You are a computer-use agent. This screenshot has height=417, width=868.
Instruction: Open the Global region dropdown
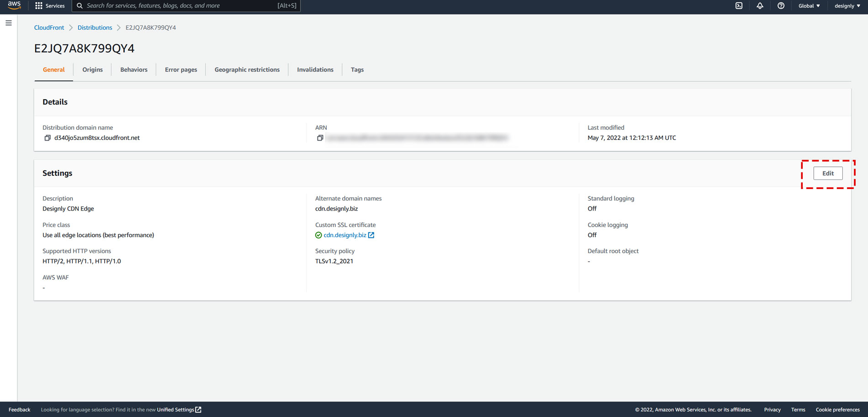(x=809, y=6)
